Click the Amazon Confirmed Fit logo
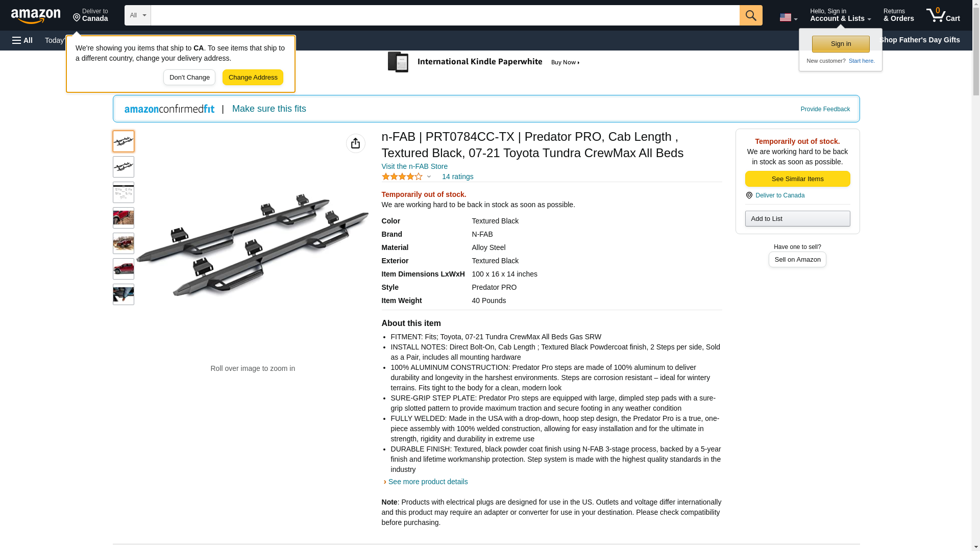Screen dimensions: 980x551 (x=169, y=109)
